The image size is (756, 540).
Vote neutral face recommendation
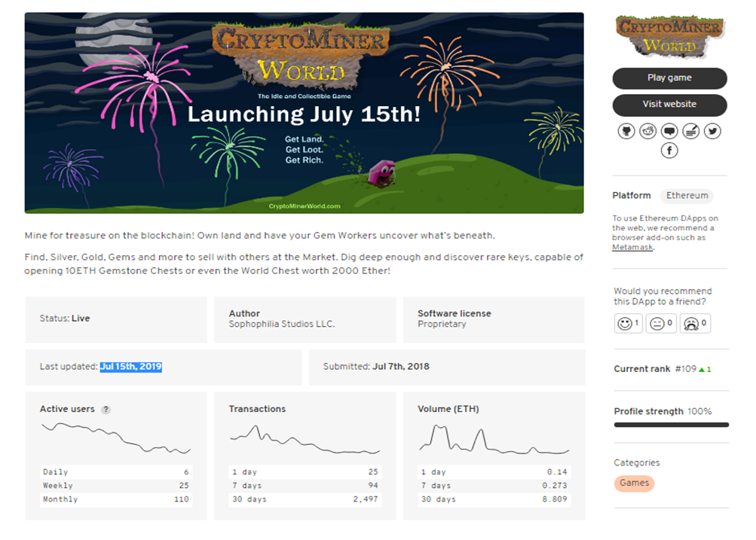pyautogui.click(x=662, y=323)
